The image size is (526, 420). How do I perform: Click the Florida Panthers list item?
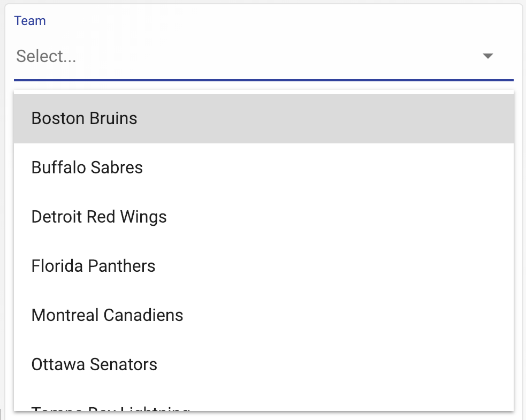263,266
